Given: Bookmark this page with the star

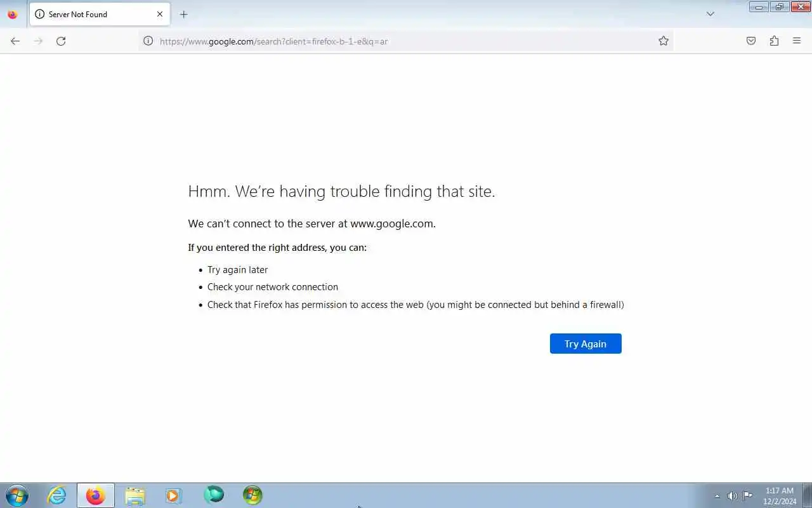Looking at the screenshot, I should point(664,41).
